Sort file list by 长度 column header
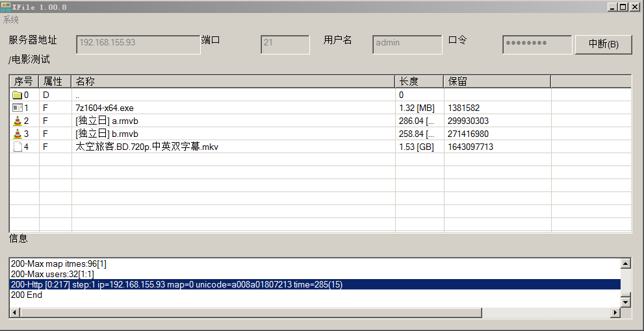Screen dimensions: 644x331 point(419,81)
